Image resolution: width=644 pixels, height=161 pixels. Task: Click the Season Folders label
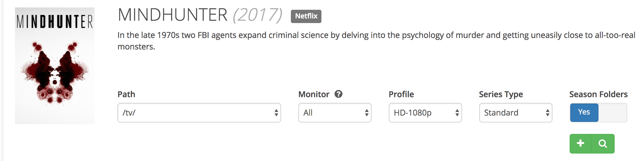[x=598, y=94]
